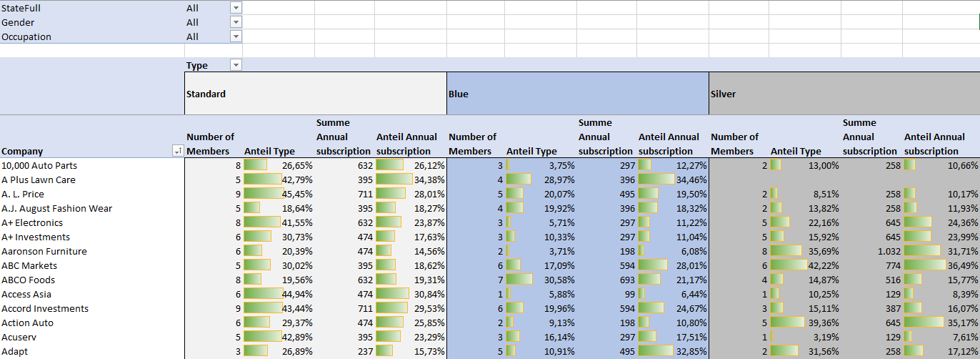Select the Aaronson Furniture row label
Image resolution: width=980 pixels, height=359 pixels.
coord(92,251)
